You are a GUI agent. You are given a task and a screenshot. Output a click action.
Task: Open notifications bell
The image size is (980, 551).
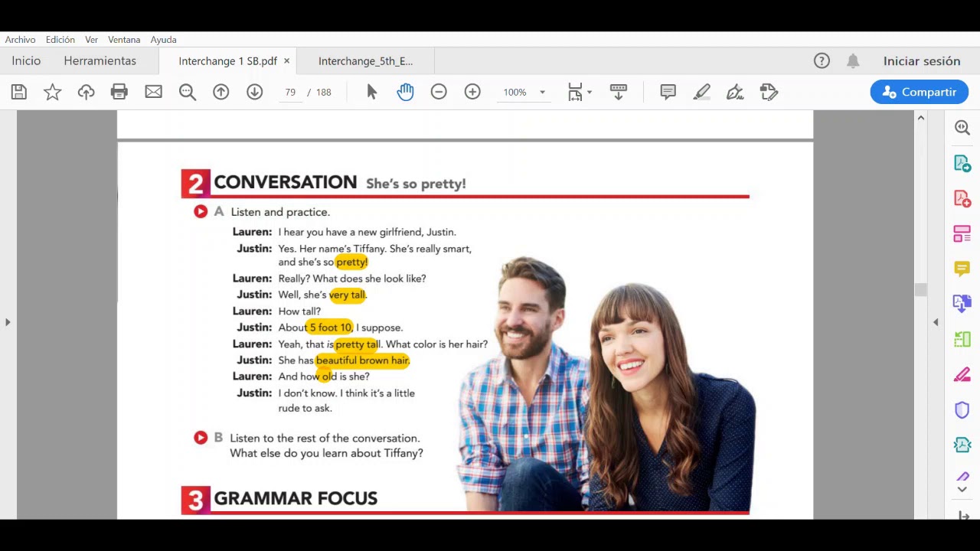[x=853, y=60]
